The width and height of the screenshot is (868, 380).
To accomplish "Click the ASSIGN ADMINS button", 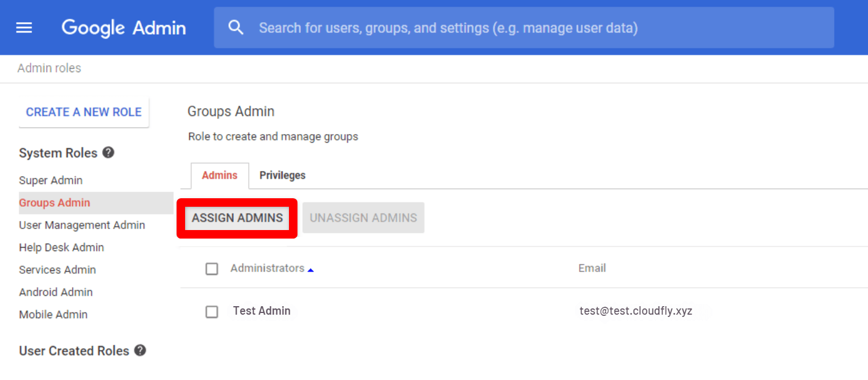I will (237, 218).
